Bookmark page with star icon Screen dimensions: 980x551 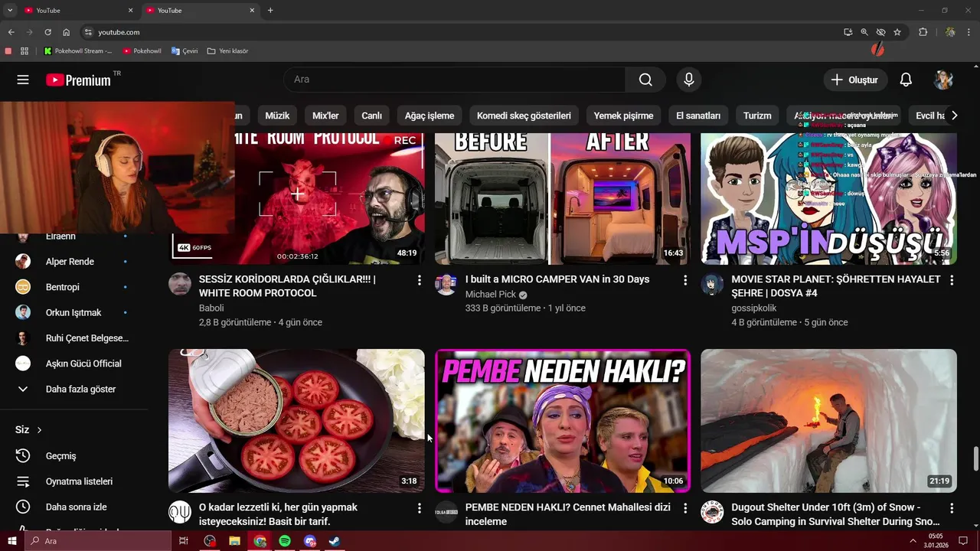897,32
